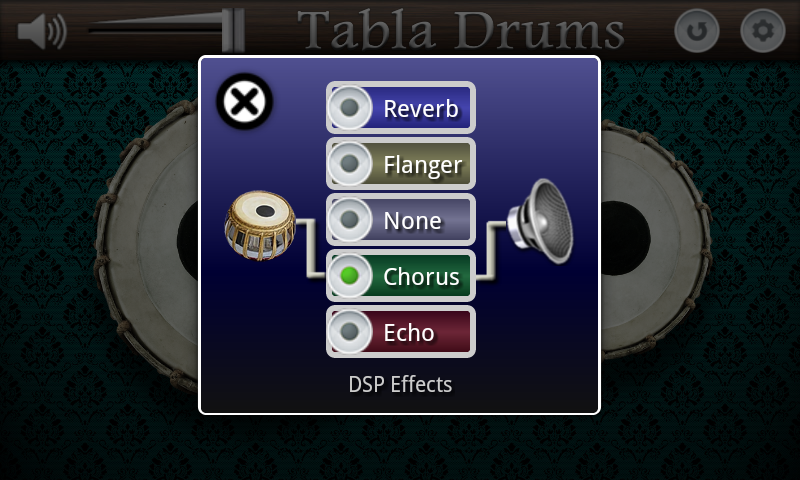This screenshot has height=480, width=800.
Task: Click the Tabla Drums title
Action: (x=461, y=30)
